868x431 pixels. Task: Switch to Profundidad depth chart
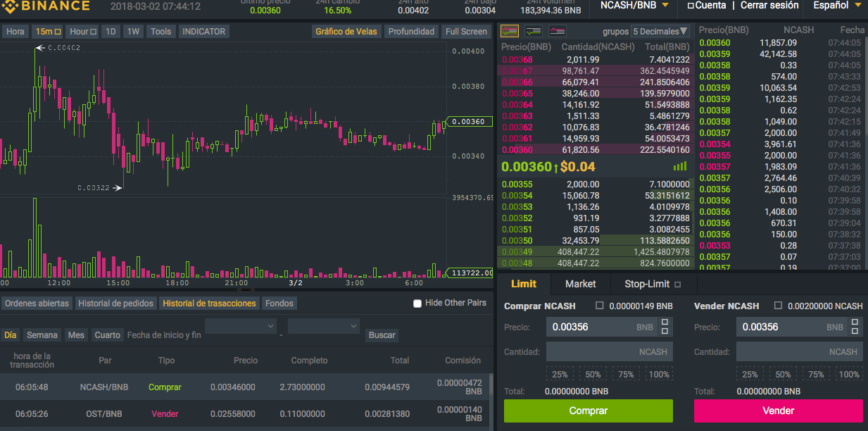411,32
